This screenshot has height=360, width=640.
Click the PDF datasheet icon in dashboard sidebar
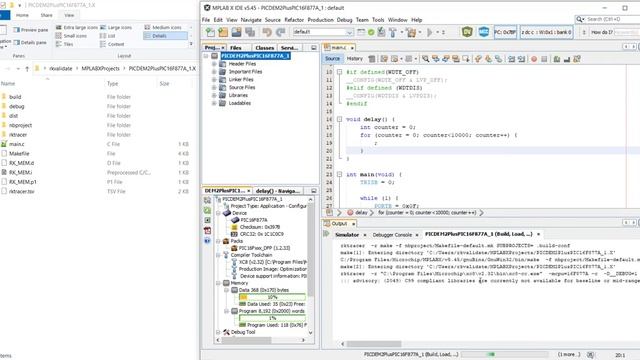(207, 231)
